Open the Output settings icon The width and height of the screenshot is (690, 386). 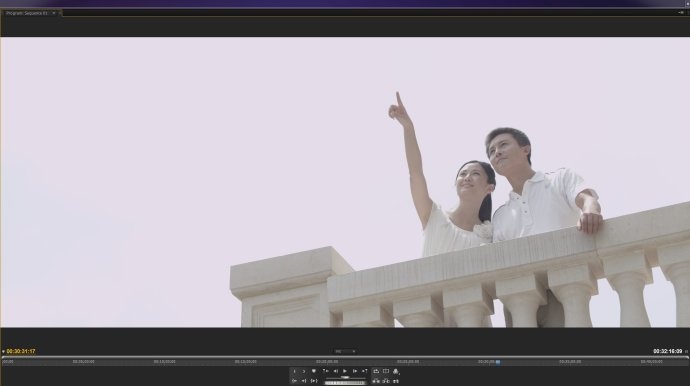coord(396,371)
